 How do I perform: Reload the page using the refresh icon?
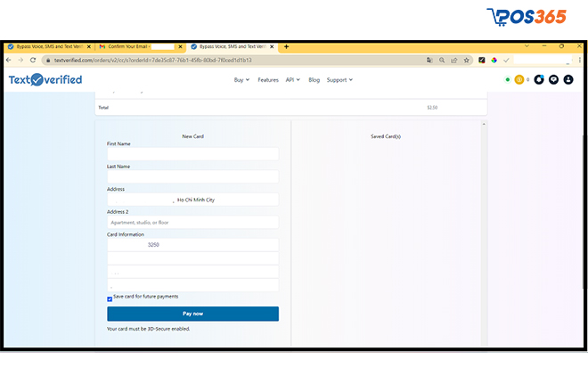tap(32, 60)
